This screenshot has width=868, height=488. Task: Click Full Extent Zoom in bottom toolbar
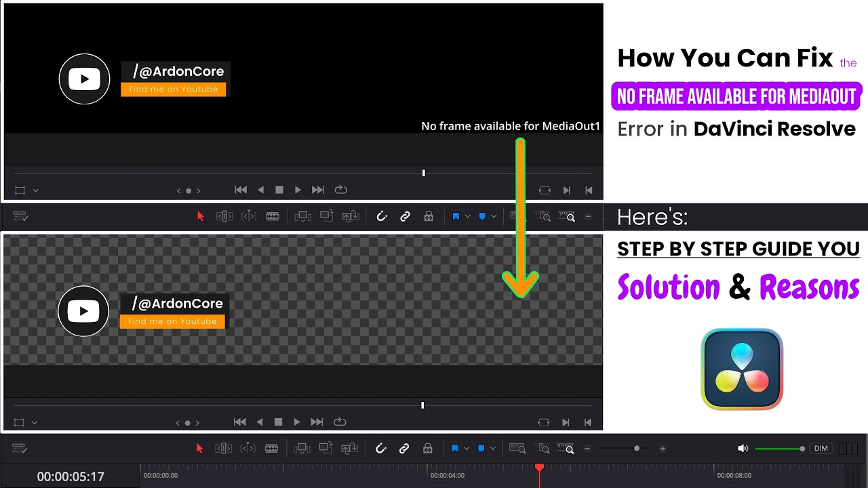(517, 449)
